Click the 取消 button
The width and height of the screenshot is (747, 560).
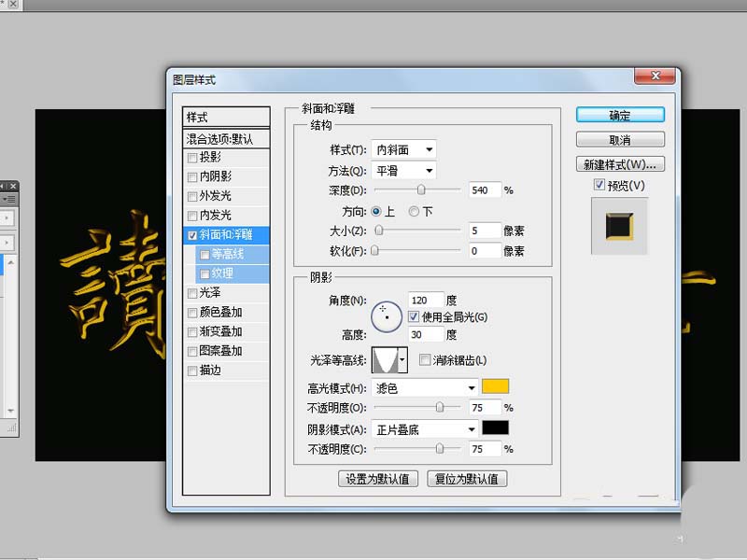coord(620,140)
